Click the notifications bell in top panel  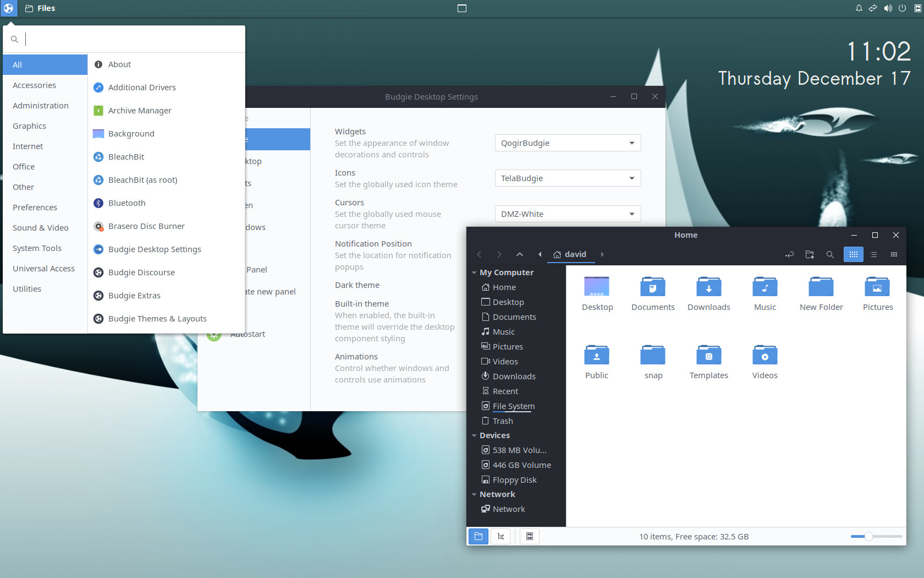[x=859, y=8]
